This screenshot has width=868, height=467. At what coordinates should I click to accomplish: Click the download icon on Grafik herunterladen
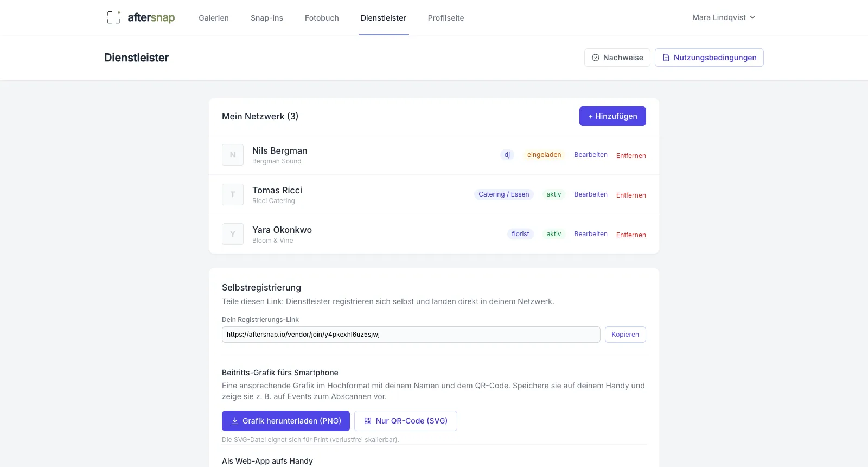pos(235,421)
